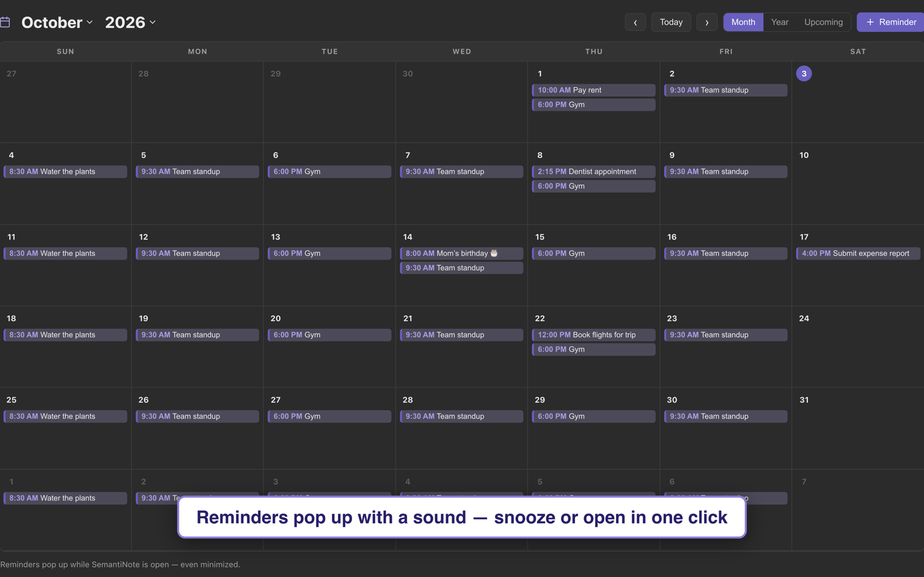
Task: Switch to the Month view tab
Action: pyautogui.click(x=743, y=22)
